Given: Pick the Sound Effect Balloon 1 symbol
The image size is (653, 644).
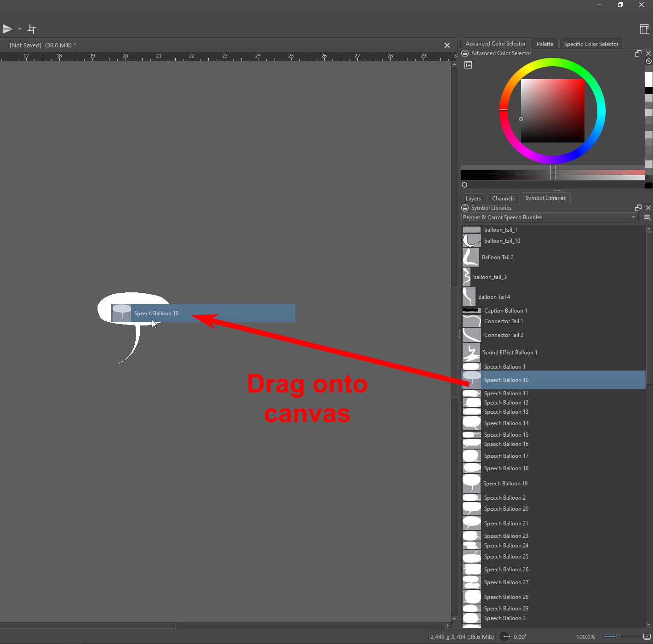Looking at the screenshot, I should [x=554, y=353].
